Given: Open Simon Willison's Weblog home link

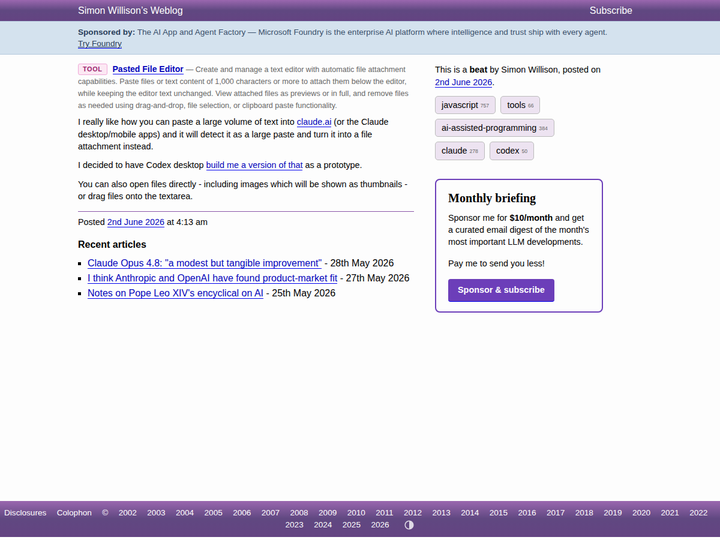Looking at the screenshot, I should 130,11.
